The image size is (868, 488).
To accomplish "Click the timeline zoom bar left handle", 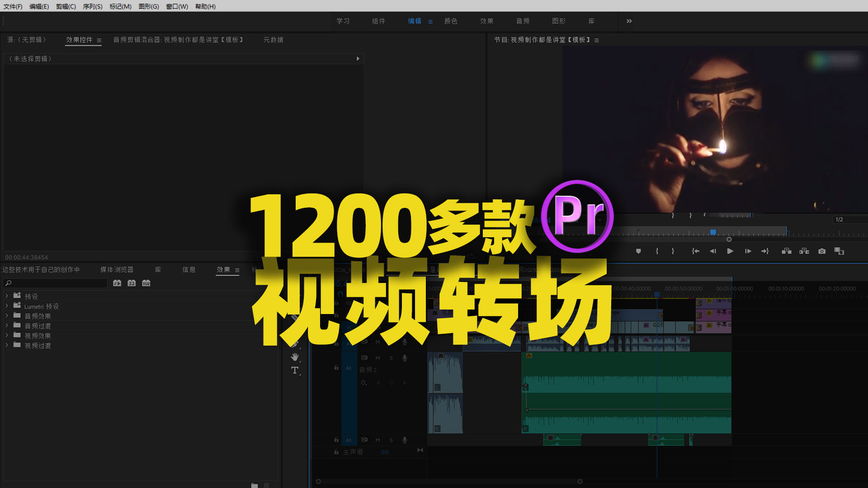I will (x=318, y=482).
